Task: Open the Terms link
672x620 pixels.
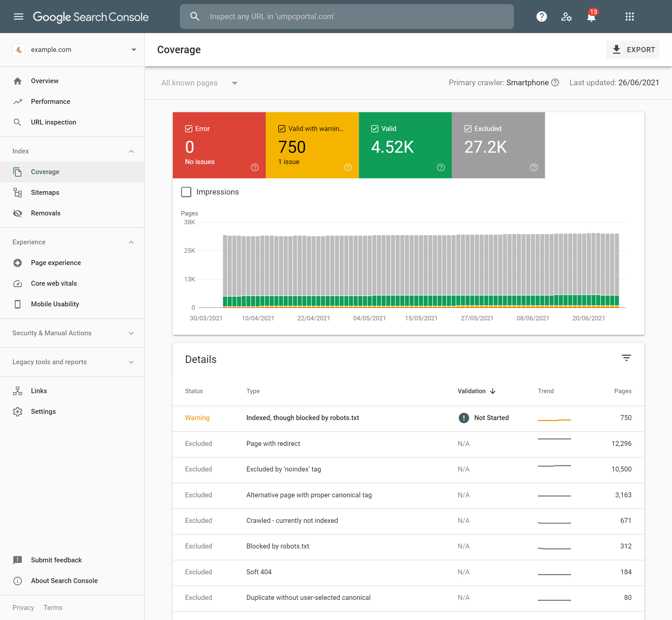Action: click(53, 608)
